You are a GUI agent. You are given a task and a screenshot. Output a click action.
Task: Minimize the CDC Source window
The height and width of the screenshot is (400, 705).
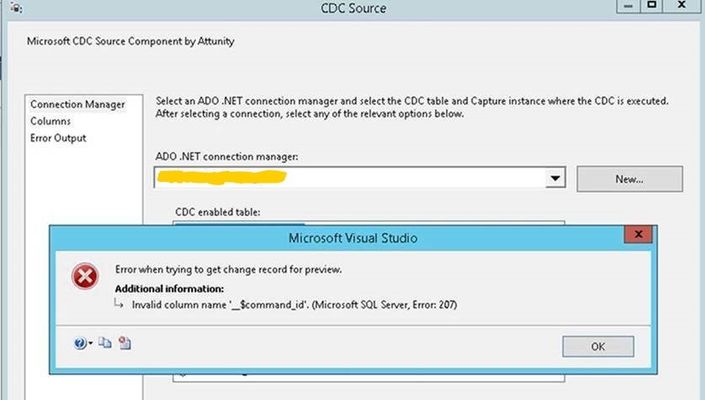click(628, 6)
